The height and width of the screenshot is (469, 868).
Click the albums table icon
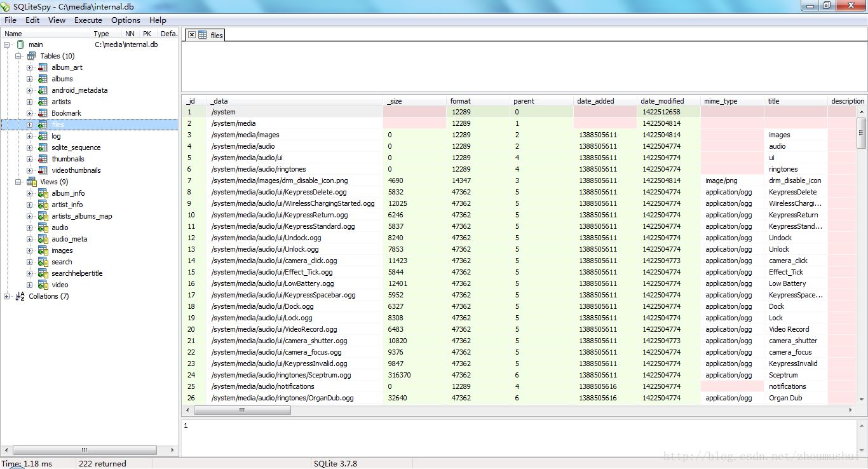(x=43, y=79)
